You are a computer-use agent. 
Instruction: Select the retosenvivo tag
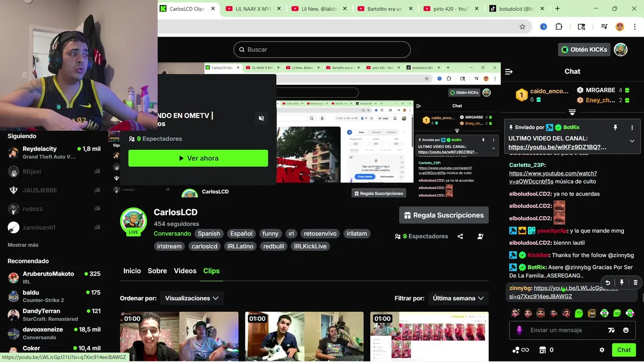(x=320, y=233)
